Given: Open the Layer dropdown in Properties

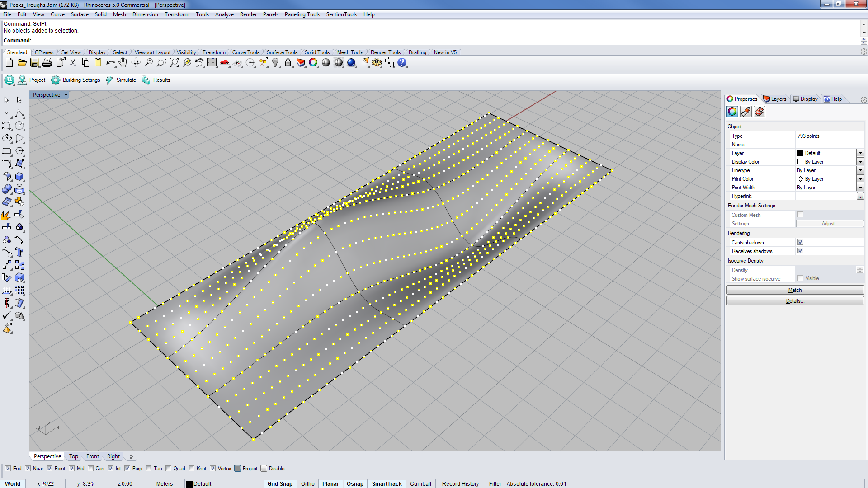Looking at the screenshot, I should coord(860,153).
